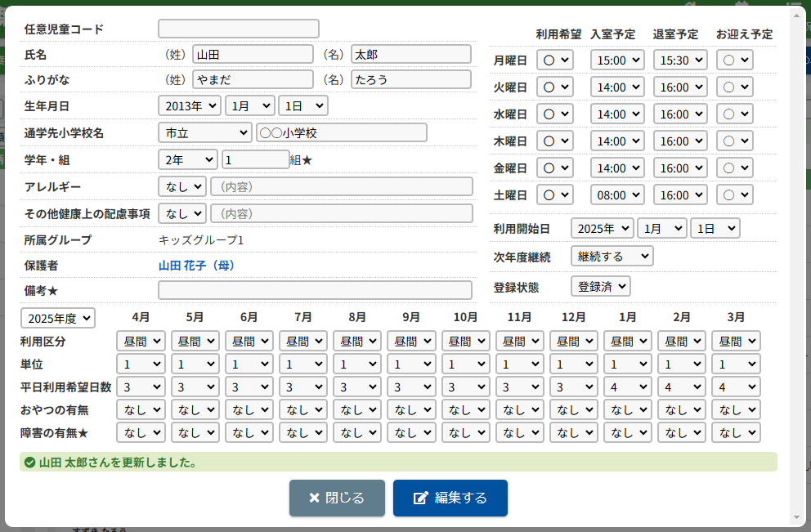The image size is (811, 532).
Task: Open the 次年度継続 継続する dropdown
Action: (612, 256)
